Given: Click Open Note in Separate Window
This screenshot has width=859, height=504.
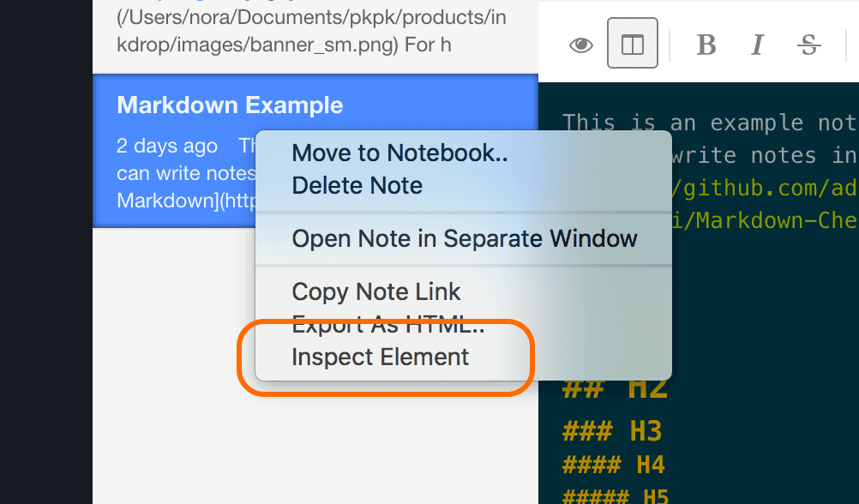Looking at the screenshot, I should pyautogui.click(x=465, y=238).
